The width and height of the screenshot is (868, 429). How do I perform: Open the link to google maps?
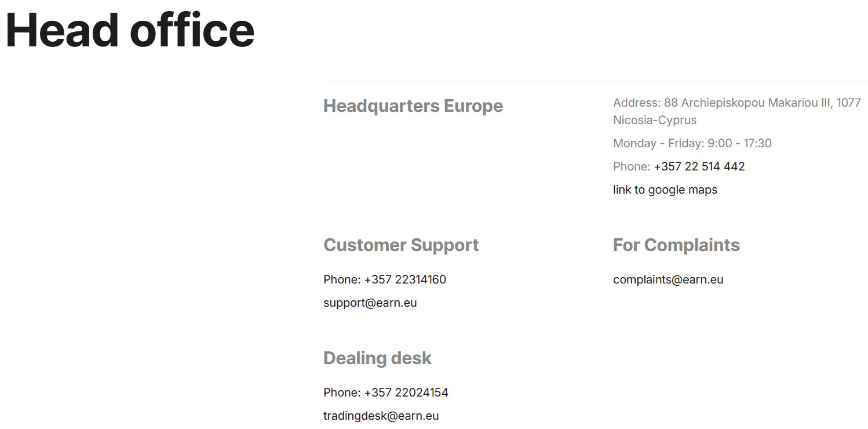click(x=665, y=190)
